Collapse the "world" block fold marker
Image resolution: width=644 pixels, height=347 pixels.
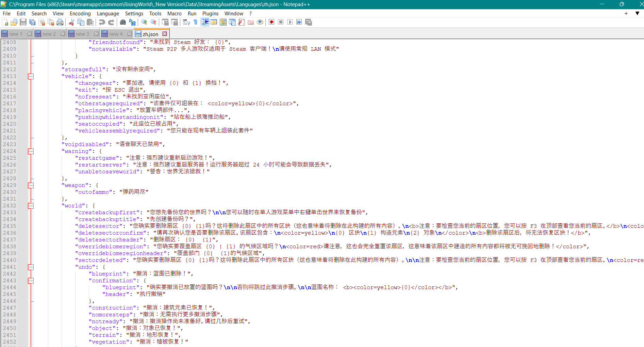[31, 206]
